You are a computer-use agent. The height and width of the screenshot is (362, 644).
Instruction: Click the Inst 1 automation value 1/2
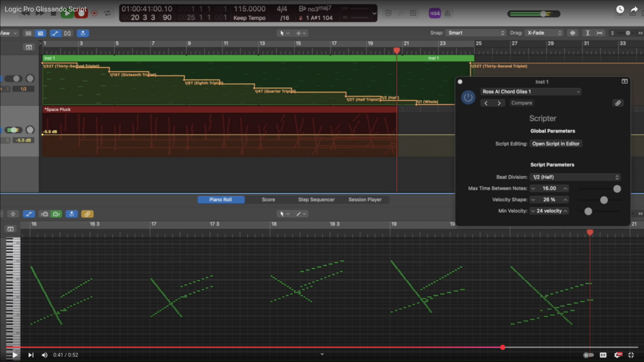[x=24, y=89]
